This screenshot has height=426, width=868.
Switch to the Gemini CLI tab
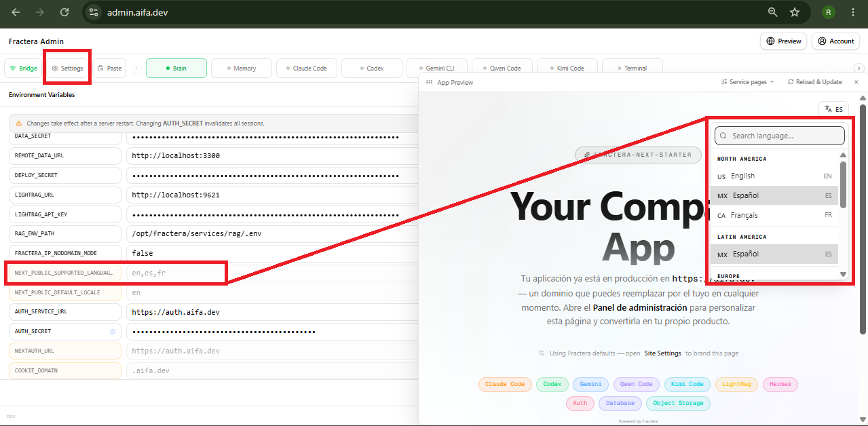click(x=437, y=66)
